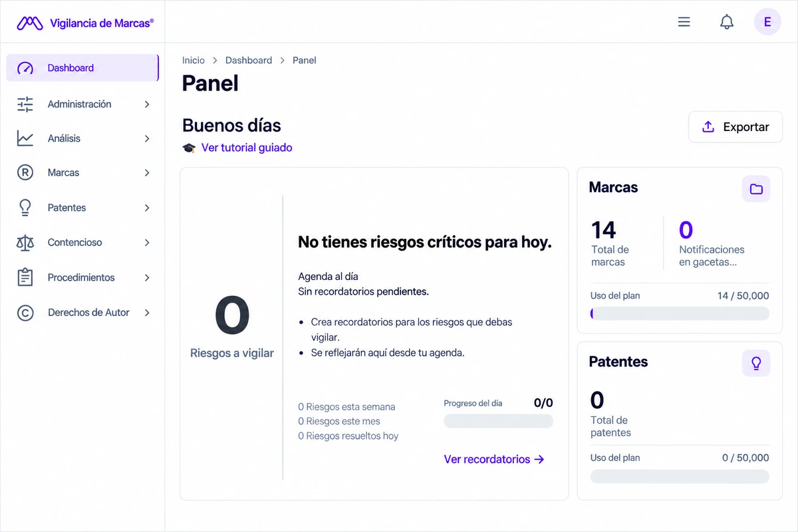Go to Dashboard breadcrumb
The height and width of the screenshot is (532, 798).
point(249,60)
